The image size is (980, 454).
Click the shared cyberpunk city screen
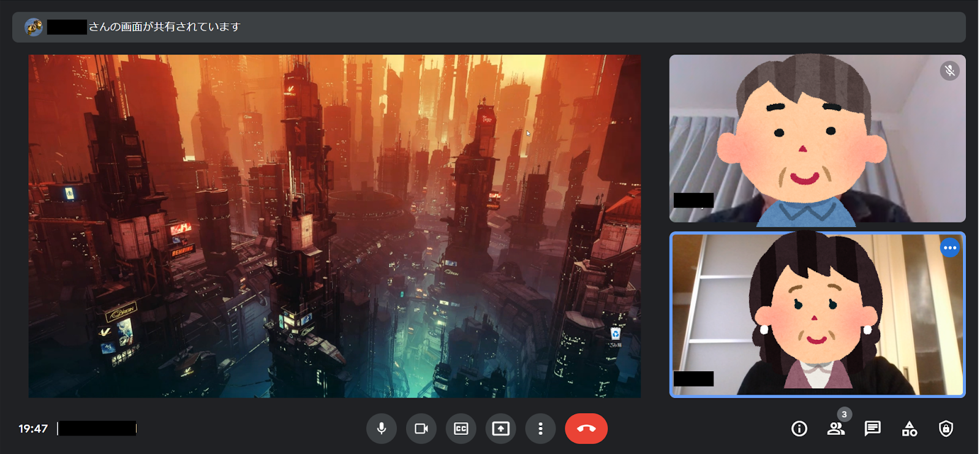(334, 226)
